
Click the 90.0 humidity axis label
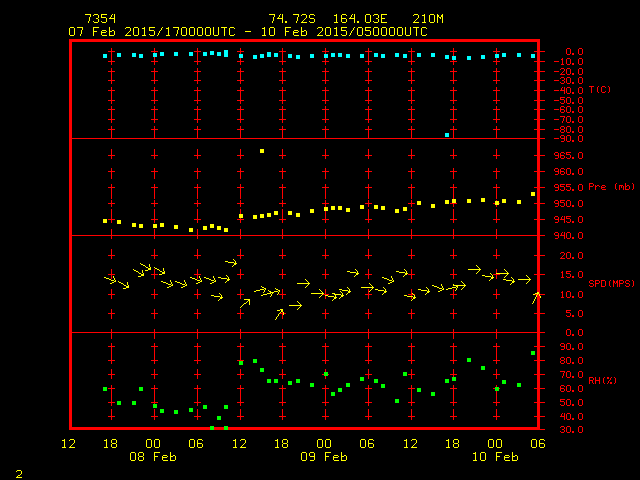tap(571, 347)
